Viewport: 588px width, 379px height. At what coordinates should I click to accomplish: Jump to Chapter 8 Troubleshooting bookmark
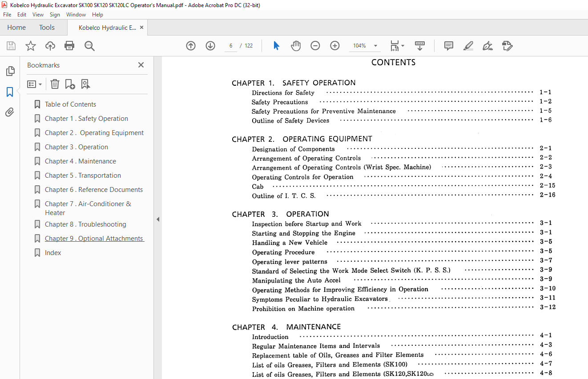(85, 224)
